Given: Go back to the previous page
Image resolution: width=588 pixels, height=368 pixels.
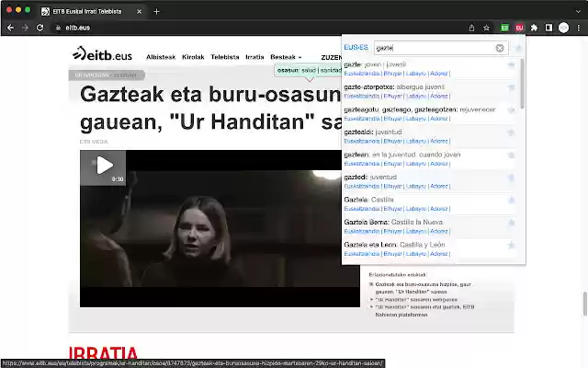Looking at the screenshot, I should (x=10, y=28).
